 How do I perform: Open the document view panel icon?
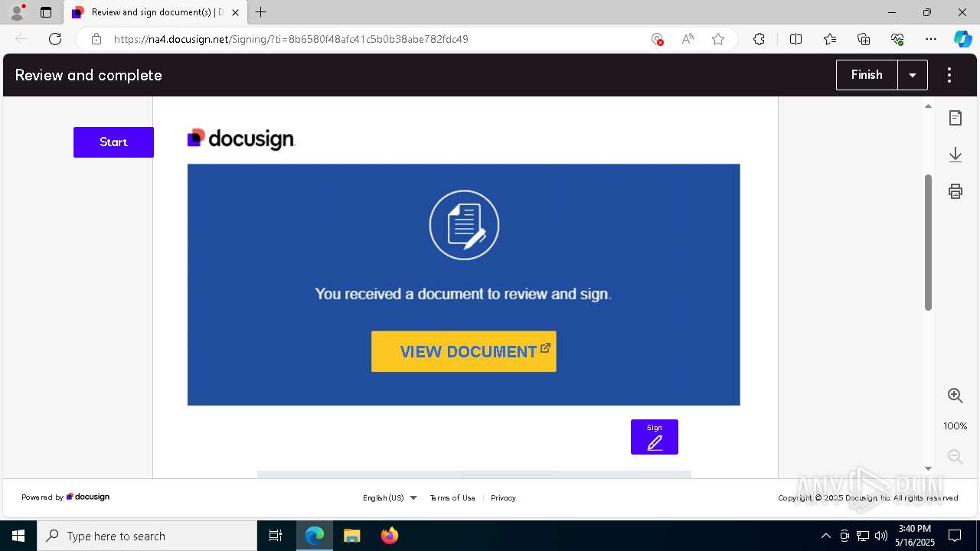tap(955, 118)
